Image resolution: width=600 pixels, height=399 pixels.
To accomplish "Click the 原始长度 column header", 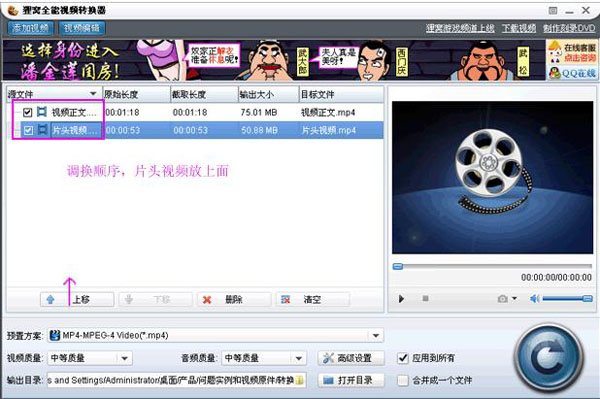I will (136, 94).
